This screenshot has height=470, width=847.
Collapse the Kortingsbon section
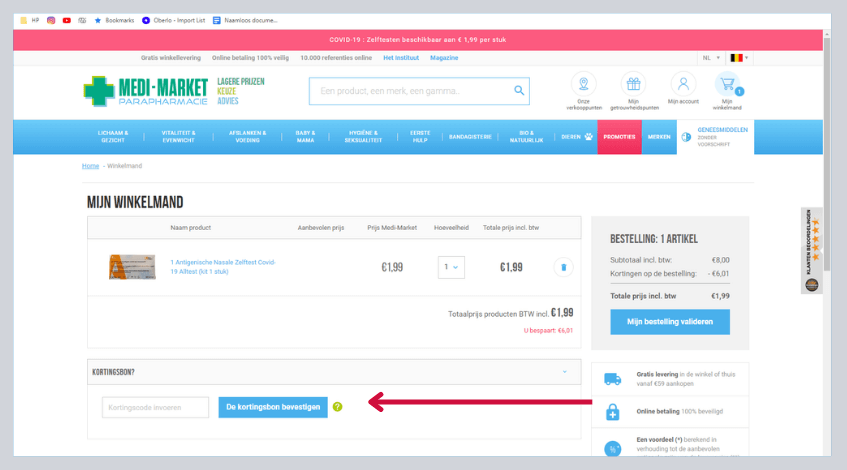pos(564,372)
